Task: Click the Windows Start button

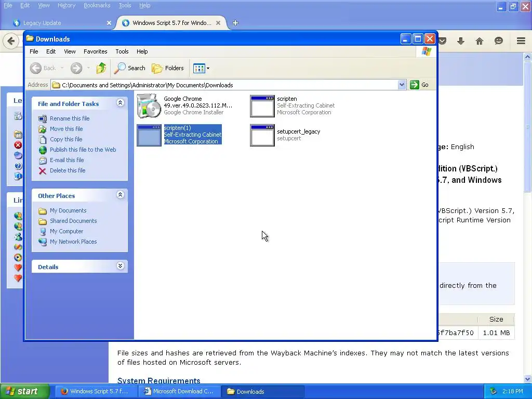Action: 25,391
